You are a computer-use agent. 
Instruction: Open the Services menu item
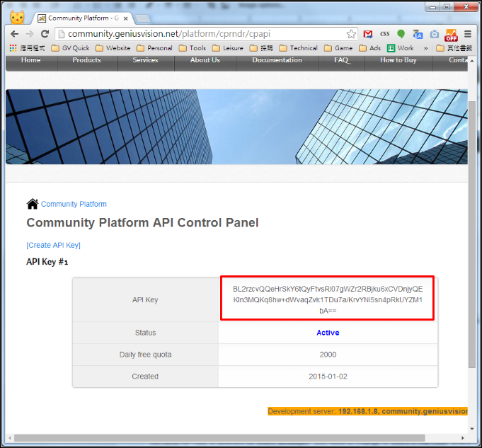point(145,60)
